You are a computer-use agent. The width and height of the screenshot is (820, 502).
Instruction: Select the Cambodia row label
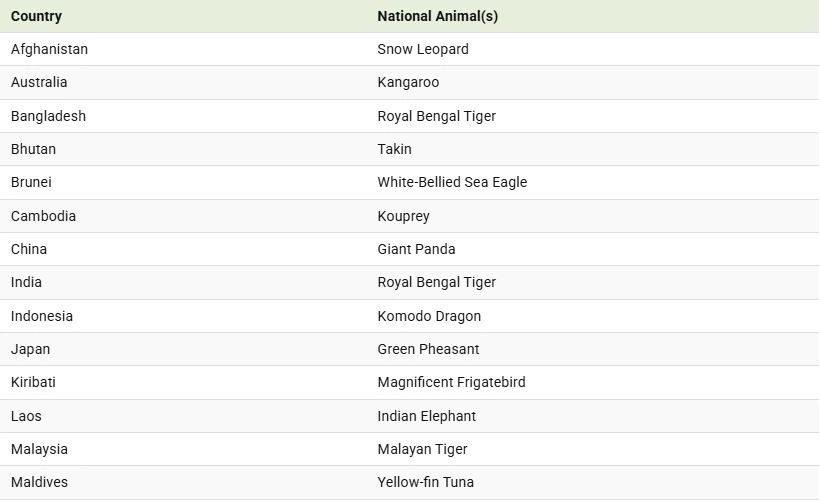coord(43,216)
